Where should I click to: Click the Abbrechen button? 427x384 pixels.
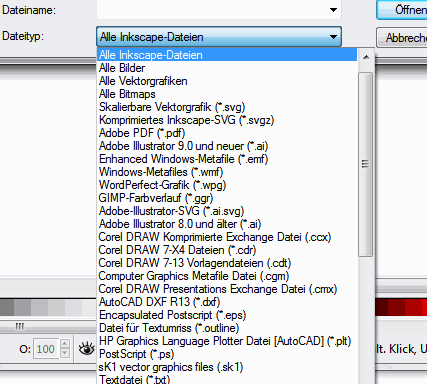pos(402,37)
